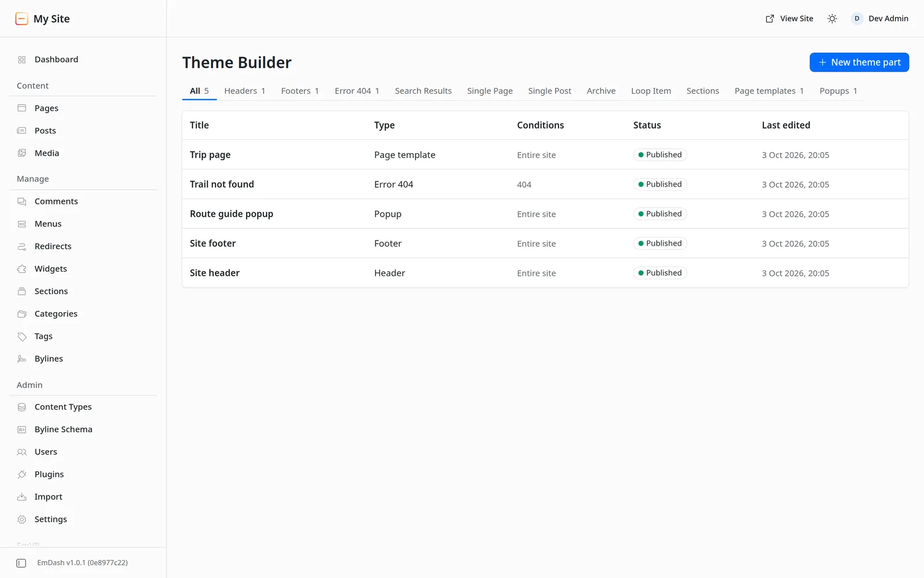Click the Pages sidebar icon
The height and width of the screenshot is (578, 924).
22,108
